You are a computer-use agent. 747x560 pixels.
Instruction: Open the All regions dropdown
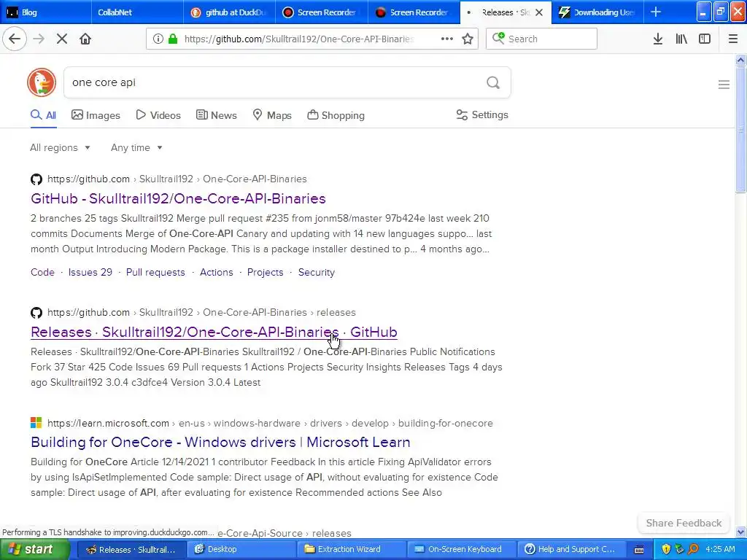tap(60, 147)
